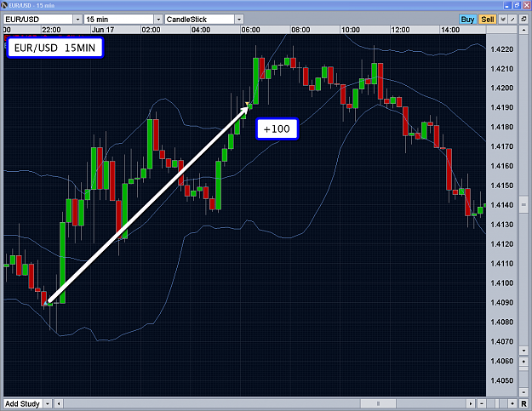Click the R reset chart button
Image resolution: width=532 pixels, height=411 pixels.
[523, 403]
